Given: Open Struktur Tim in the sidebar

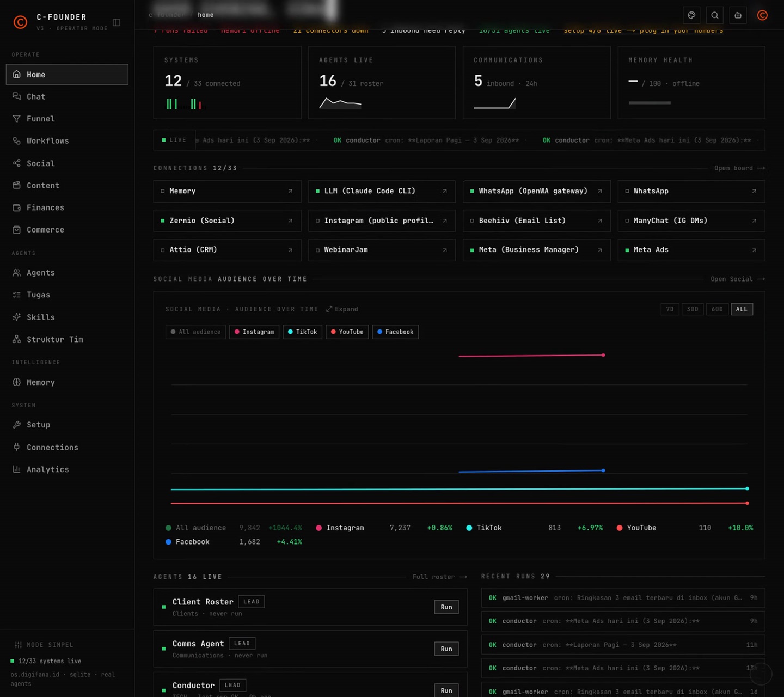Looking at the screenshot, I should (67, 339).
